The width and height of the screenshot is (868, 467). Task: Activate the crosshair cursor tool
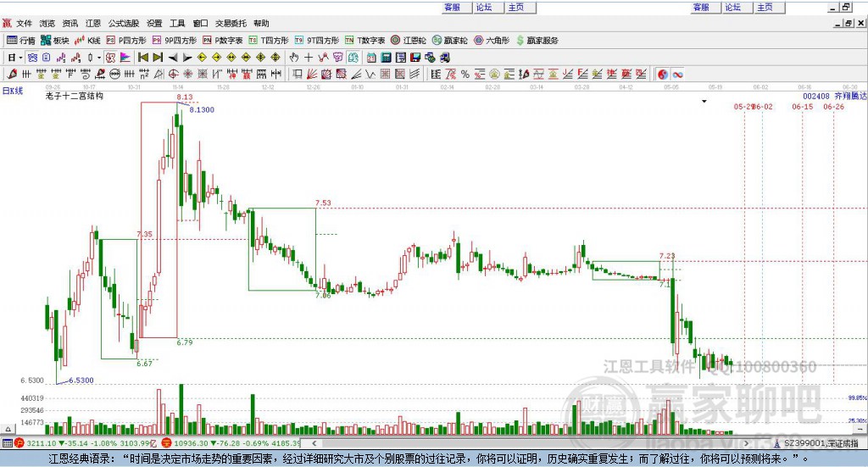click(309, 57)
